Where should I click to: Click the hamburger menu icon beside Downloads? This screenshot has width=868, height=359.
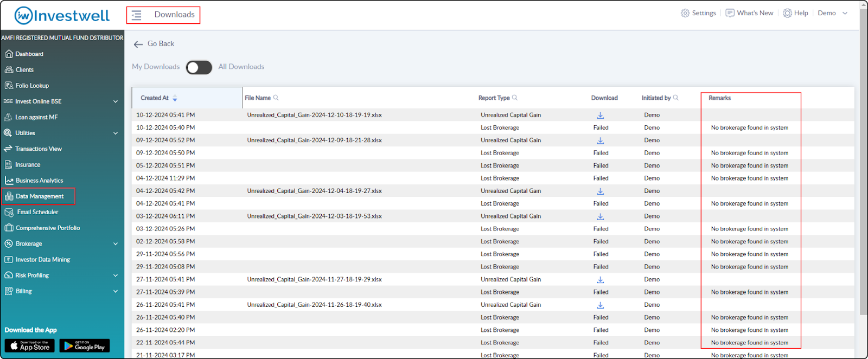click(137, 15)
